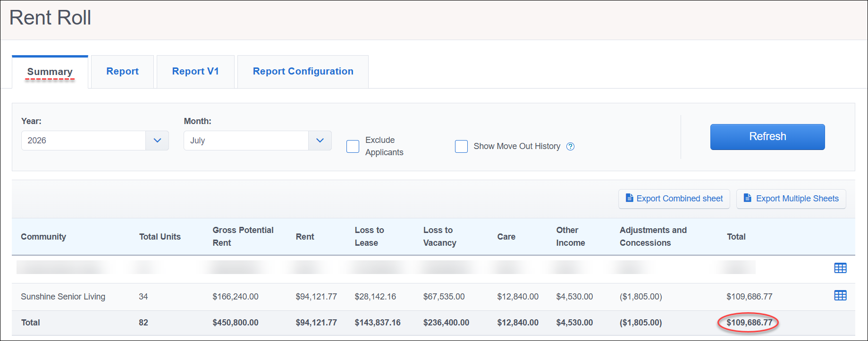The image size is (868, 341).
Task: Click Export Combined sheet button
Action: [674, 199]
